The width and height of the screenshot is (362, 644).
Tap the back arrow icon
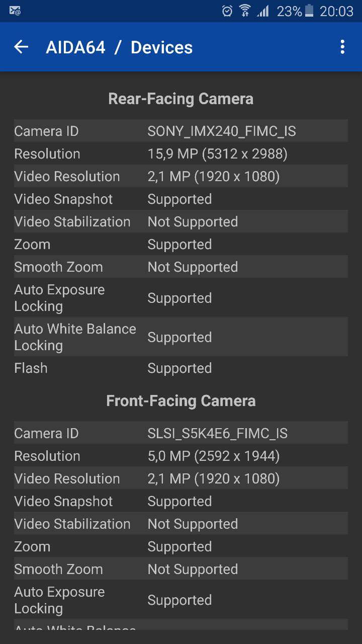21,47
